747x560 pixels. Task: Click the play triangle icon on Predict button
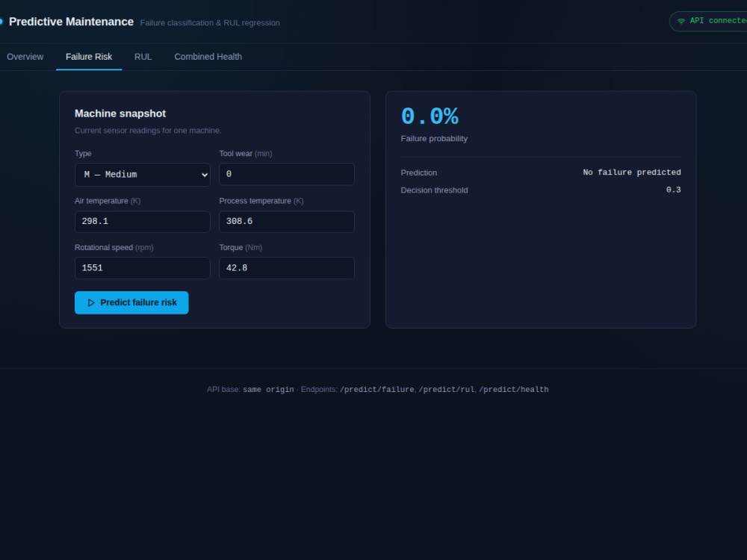pyautogui.click(x=91, y=303)
